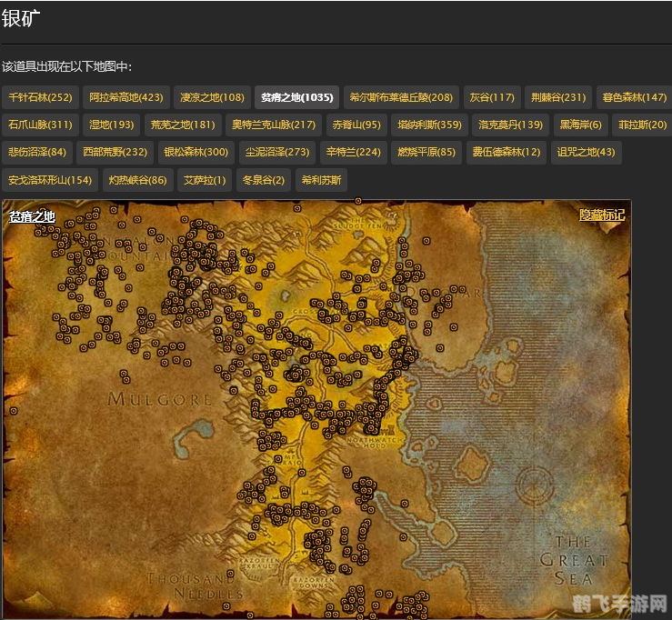Click 隐藏标记 to hide map markers

[602, 215]
